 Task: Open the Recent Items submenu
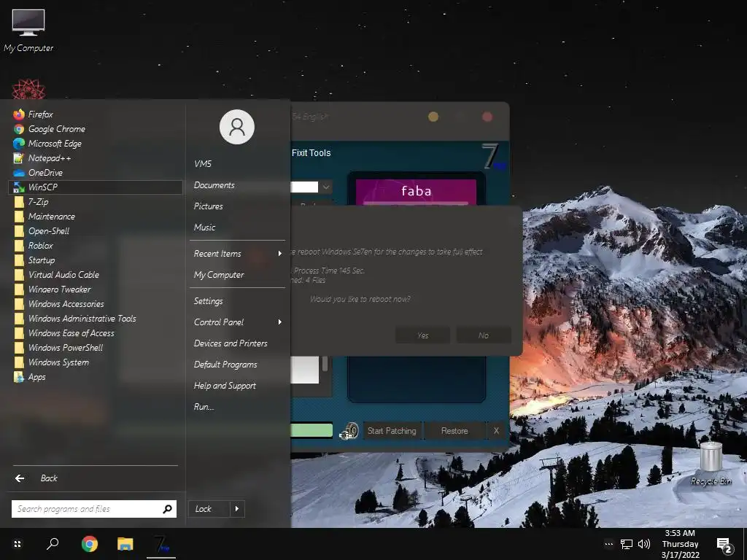[237, 254]
